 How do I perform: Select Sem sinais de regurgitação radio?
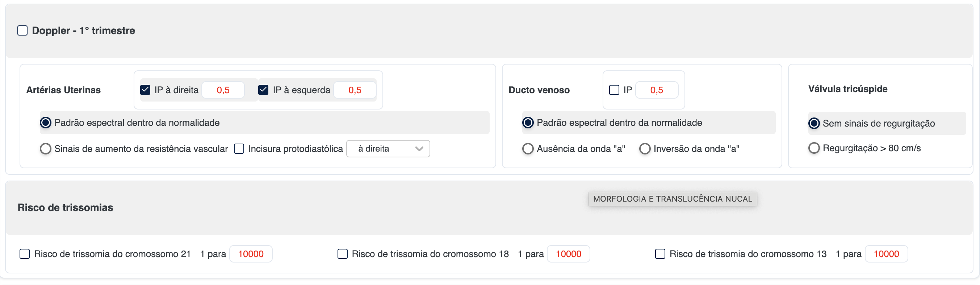tap(814, 123)
